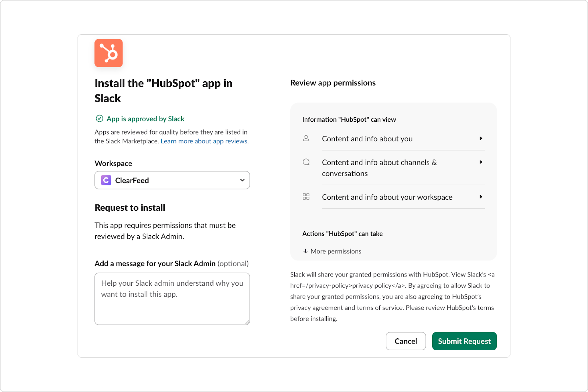The height and width of the screenshot is (392, 588).
Task: Open 'Learn more about app reviews' link
Action: point(204,141)
